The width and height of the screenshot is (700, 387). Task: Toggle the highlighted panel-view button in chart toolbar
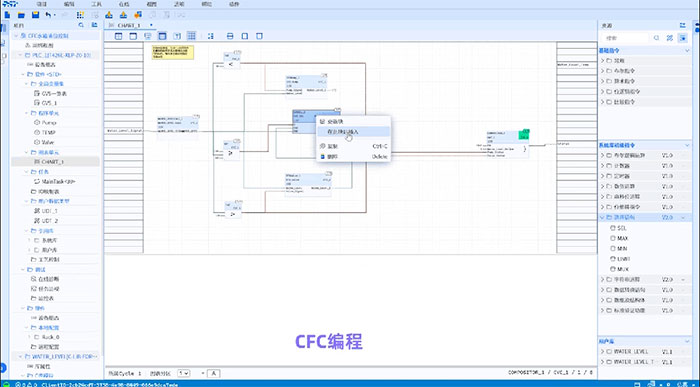point(162,36)
